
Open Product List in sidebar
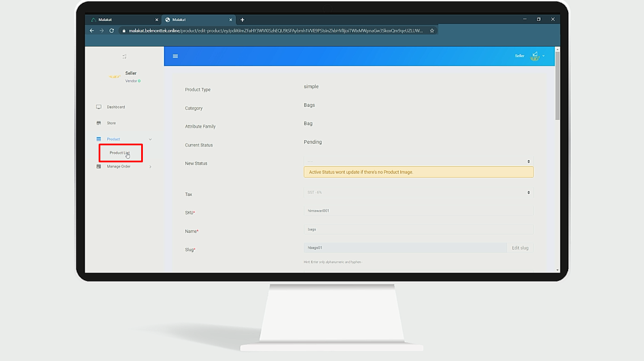(120, 153)
